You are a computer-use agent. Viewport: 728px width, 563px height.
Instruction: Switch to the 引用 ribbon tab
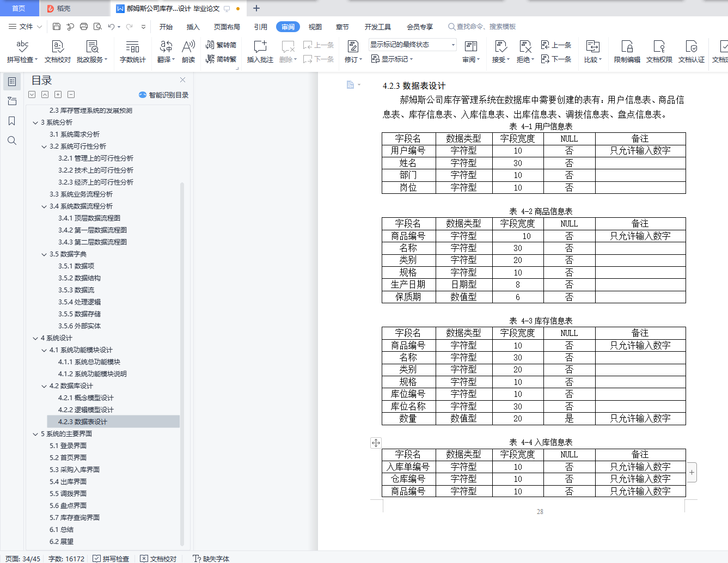click(261, 27)
